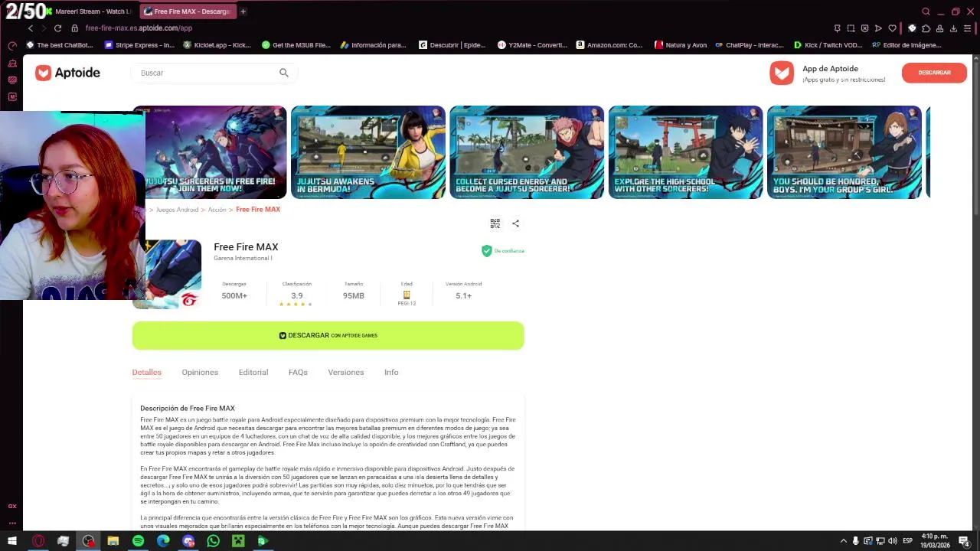980x551 pixels.
Task: Open the sidebar three-dots options
Action: 11,523
